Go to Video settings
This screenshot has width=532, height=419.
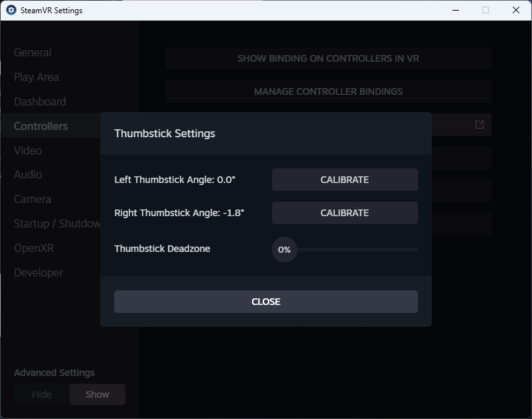click(28, 150)
